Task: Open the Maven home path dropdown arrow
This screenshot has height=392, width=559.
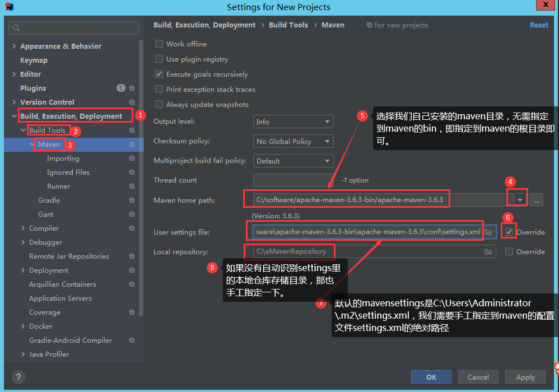Action: coord(520,200)
